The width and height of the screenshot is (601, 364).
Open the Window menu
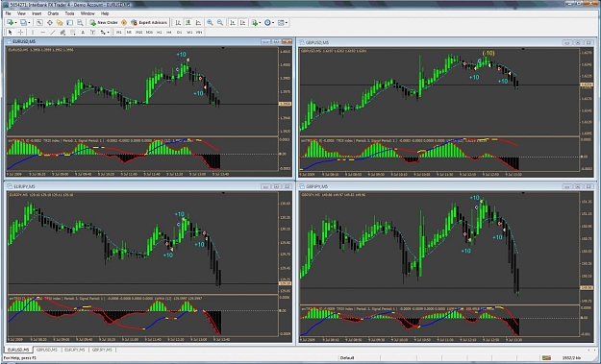(x=88, y=13)
